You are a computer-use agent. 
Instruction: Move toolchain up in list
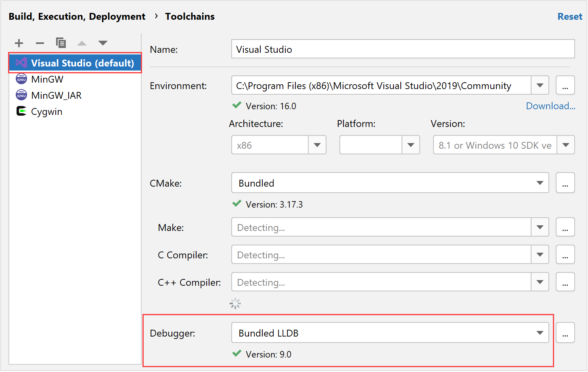[x=82, y=43]
